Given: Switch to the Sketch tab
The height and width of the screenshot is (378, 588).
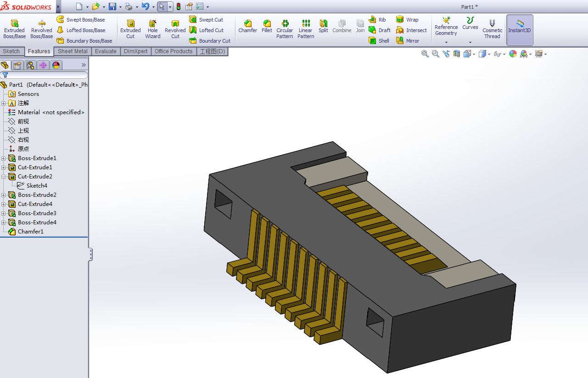Looking at the screenshot, I should (11, 51).
